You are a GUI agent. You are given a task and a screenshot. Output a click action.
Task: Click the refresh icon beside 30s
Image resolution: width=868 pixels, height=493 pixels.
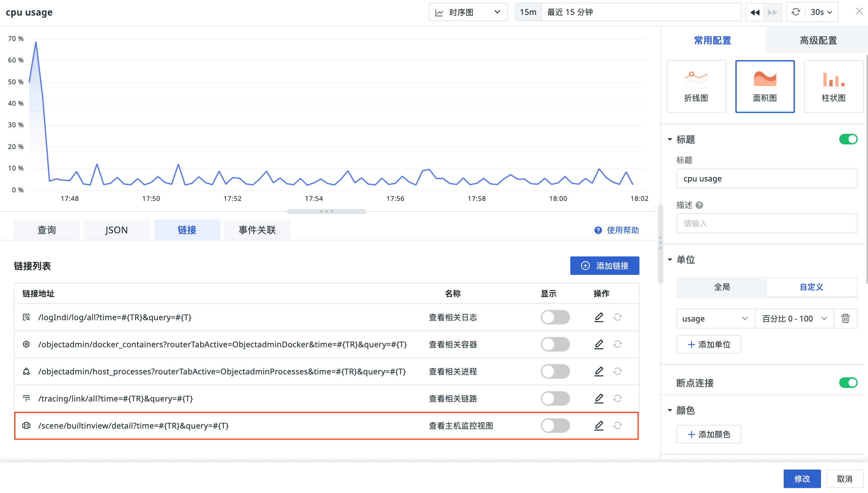coord(796,12)
